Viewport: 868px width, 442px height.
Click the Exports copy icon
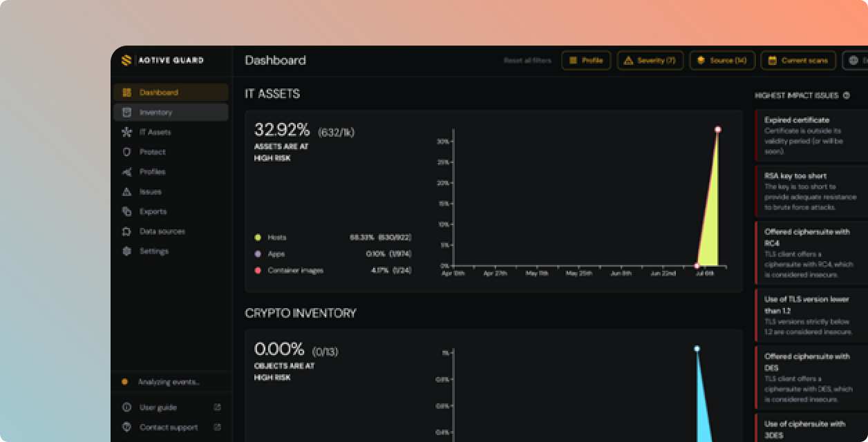click(x=126, y=211)
